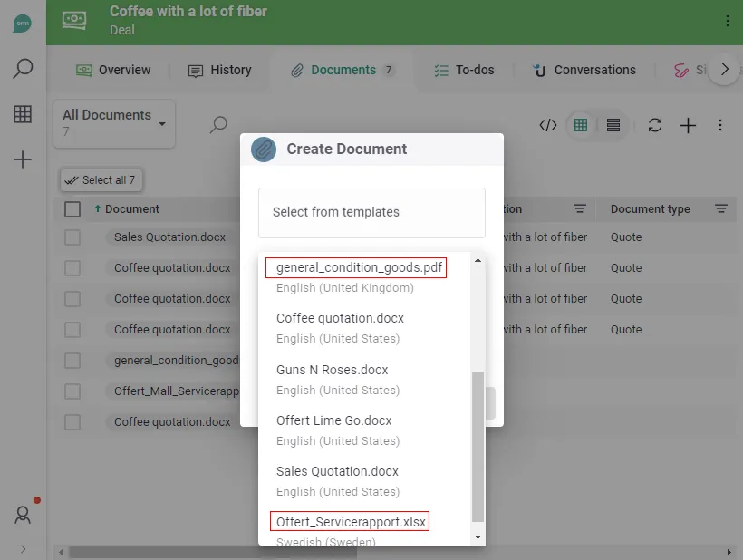Click horizontal scrollbar right arrow
743x560 pixels.
(x=729, y=552)
